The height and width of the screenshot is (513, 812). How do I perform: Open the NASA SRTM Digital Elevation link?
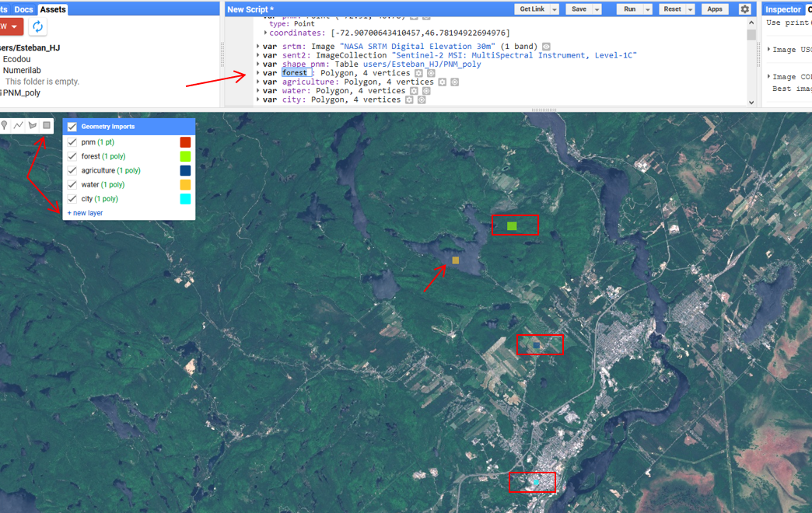418,47
